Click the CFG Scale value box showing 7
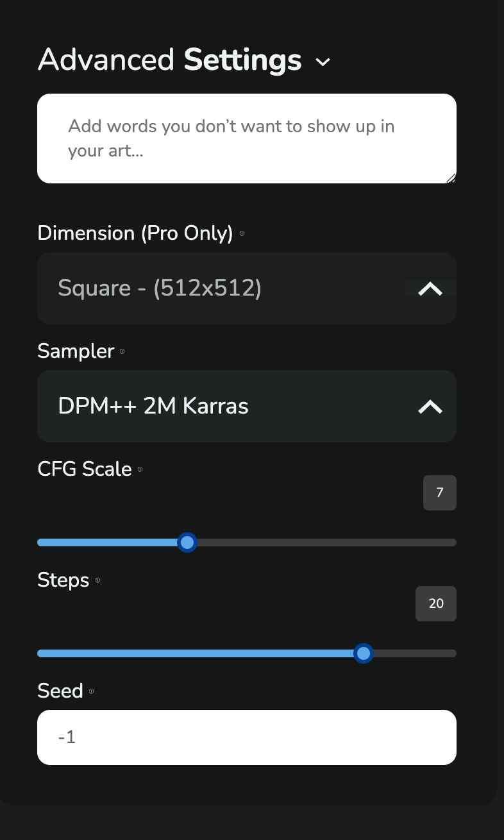The width and height of the screenshot is (504, 840). (439, 492)
